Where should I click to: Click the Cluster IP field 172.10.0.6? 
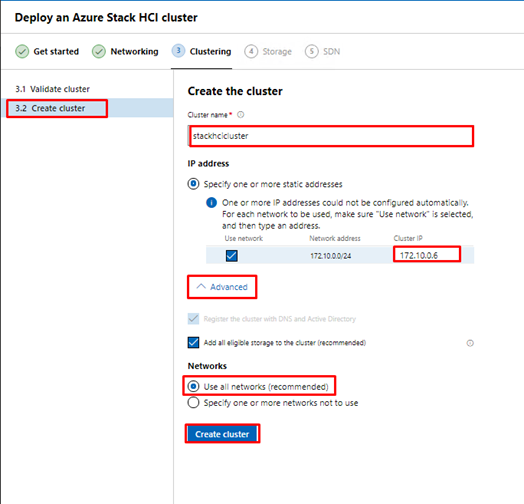click(x=427, y=255)
